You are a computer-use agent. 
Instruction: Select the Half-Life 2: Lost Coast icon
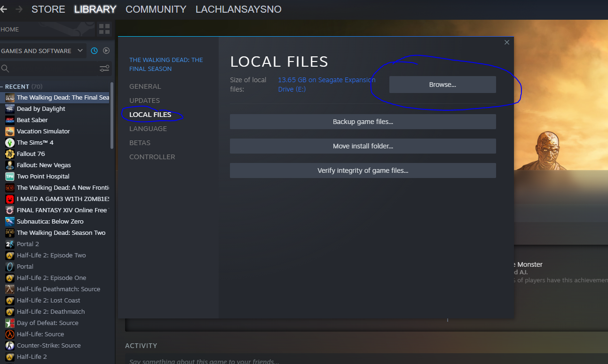(10, 300)
